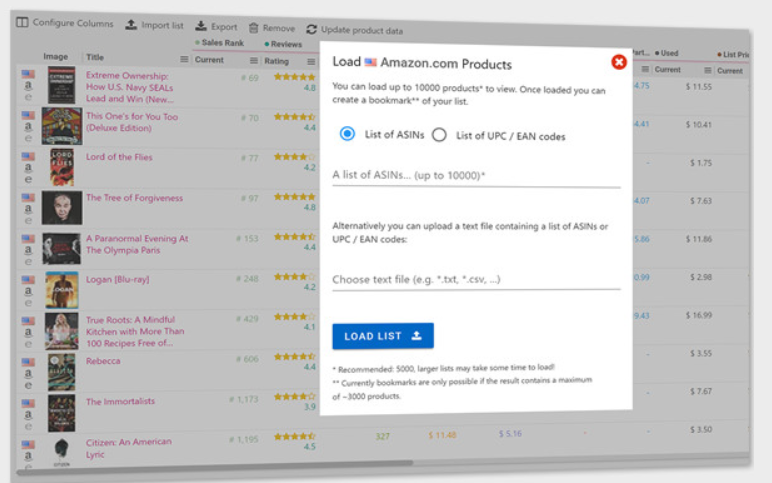Screen dimensions: 772x483
Task: Open Sales Rank Current column menu icon
Action: (254, 61)
